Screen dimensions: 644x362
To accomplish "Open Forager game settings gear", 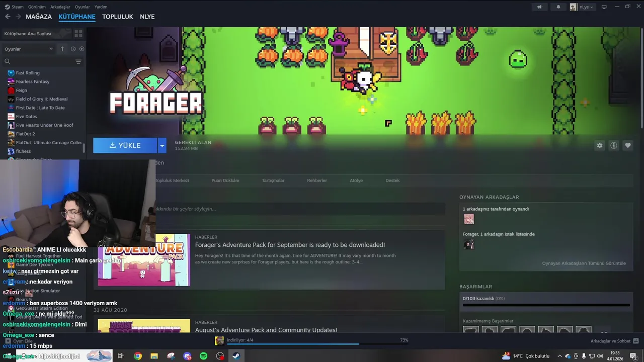I will [x=599, y=145].
